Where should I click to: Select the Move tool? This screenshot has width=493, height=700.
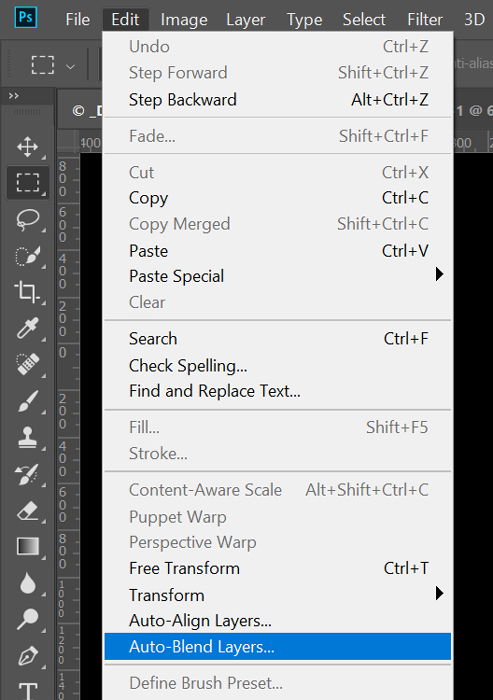pos(28,147)
